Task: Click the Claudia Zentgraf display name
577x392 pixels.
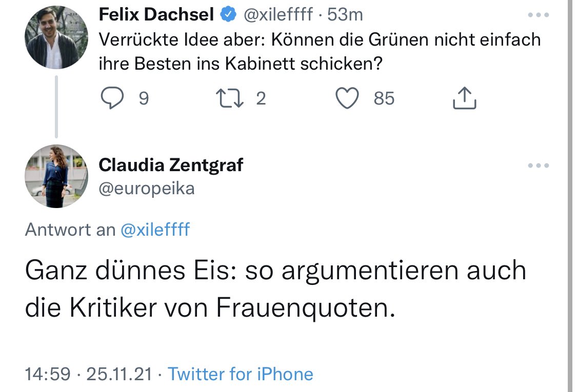Action: tap(170, 165)
